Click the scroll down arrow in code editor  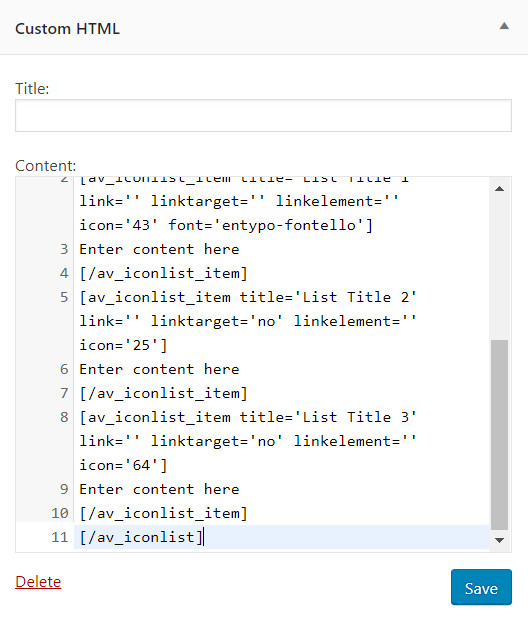(x=499, y=540)
